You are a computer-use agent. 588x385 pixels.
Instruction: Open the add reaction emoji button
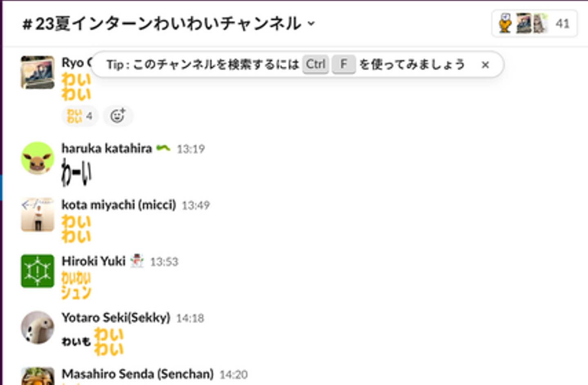(118, 116)
